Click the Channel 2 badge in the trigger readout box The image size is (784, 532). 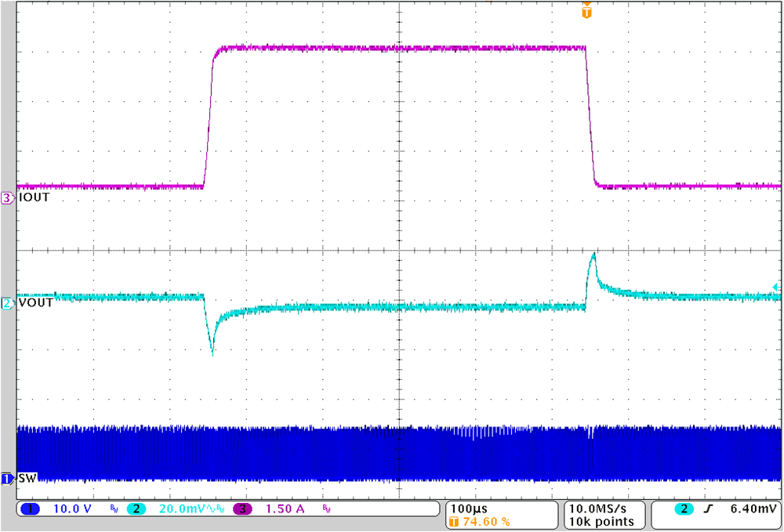(x=684, y=509)
